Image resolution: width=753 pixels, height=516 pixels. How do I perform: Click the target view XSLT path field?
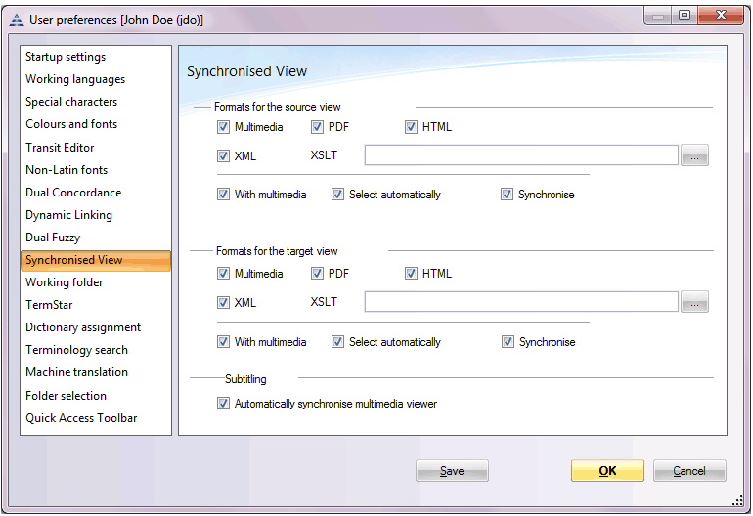pos(522,302)
